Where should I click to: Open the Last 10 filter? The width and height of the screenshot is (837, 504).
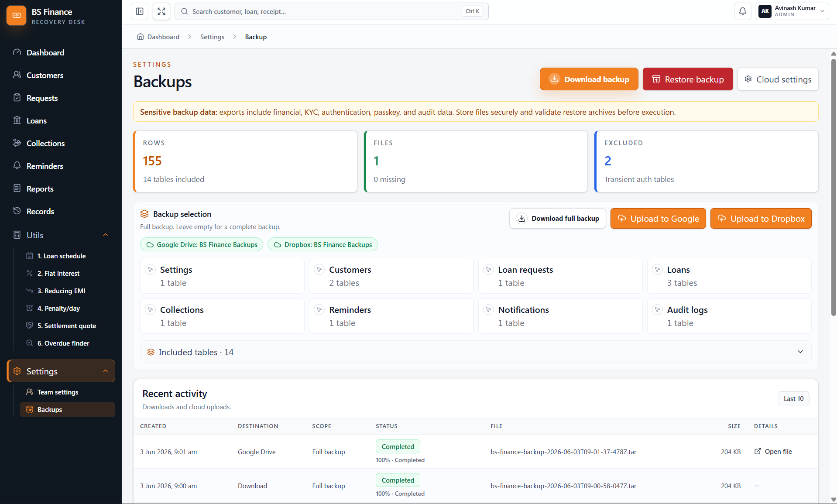coord(793,398)
